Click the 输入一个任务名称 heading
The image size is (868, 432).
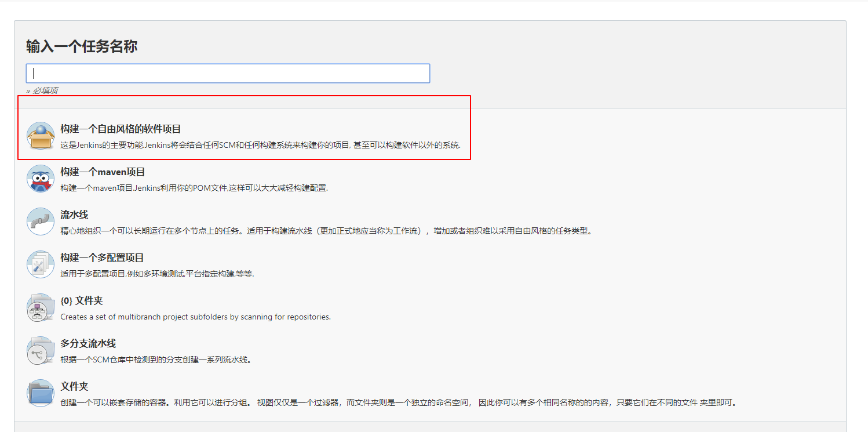coord(82,46)
